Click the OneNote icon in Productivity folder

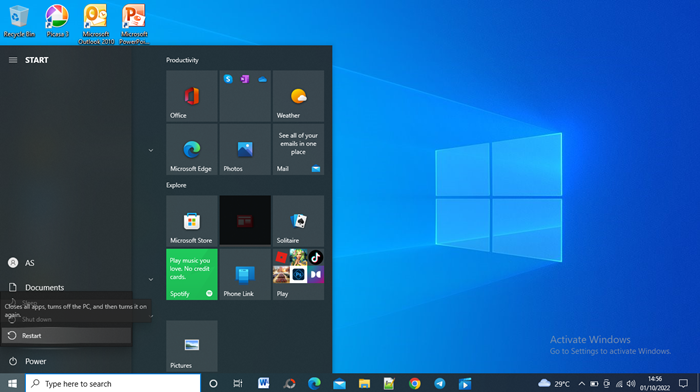[245, 79]
